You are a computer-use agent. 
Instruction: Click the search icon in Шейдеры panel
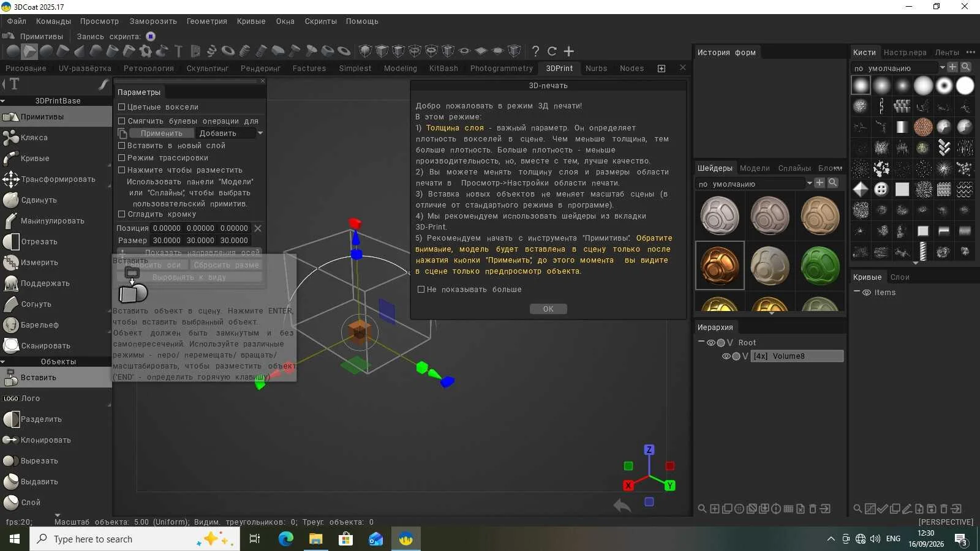point(833,182)
